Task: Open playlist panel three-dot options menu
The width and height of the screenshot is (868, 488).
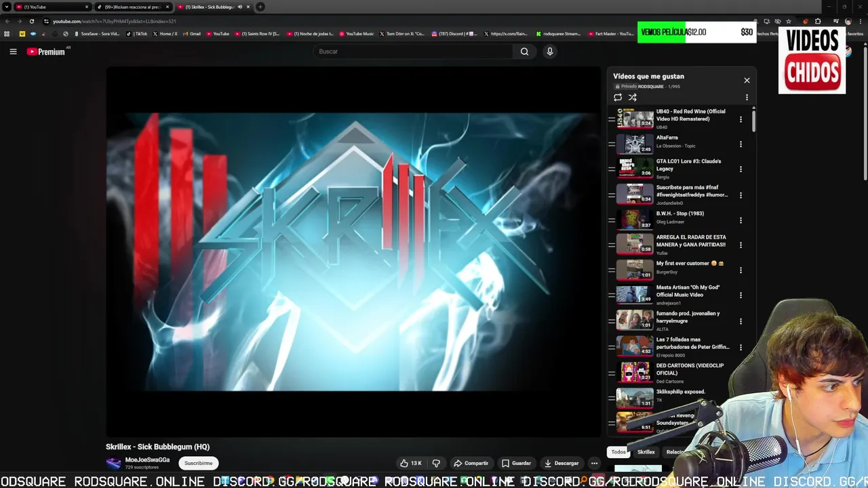Action: click(x=747, y=98)
